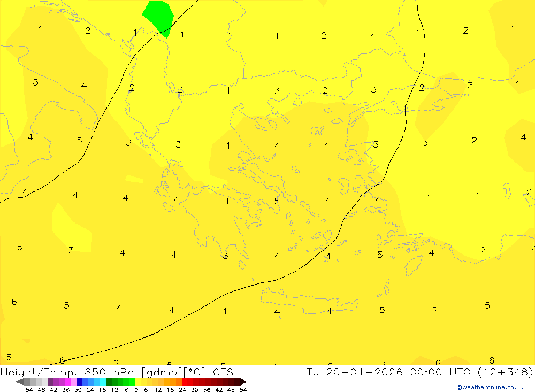Click the '-54' label at the left end of the scale
Image resolution: width=535 pixels, height=392 pixels.
click(27, 390)
